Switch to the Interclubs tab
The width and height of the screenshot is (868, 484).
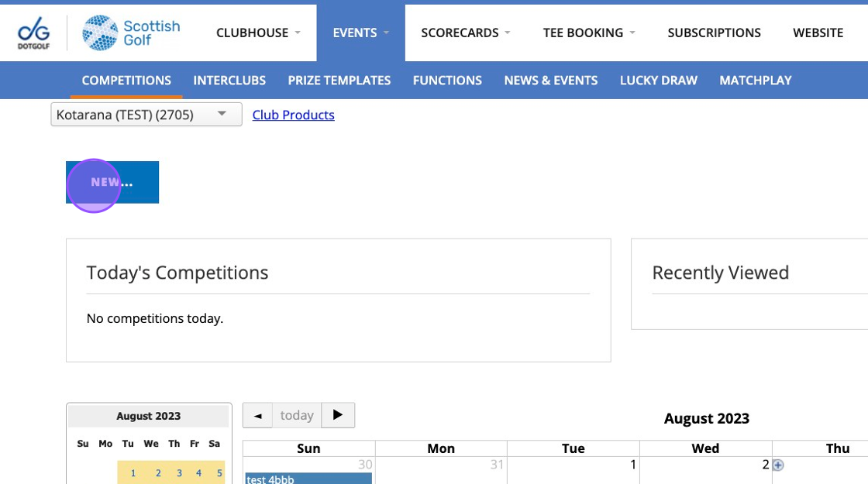point(229,81)
